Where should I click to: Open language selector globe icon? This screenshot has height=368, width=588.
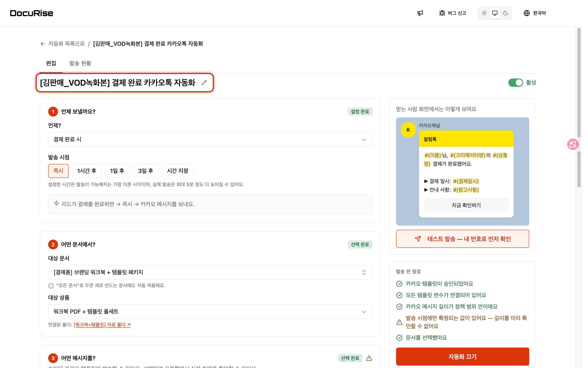click(x=527, y=13)
